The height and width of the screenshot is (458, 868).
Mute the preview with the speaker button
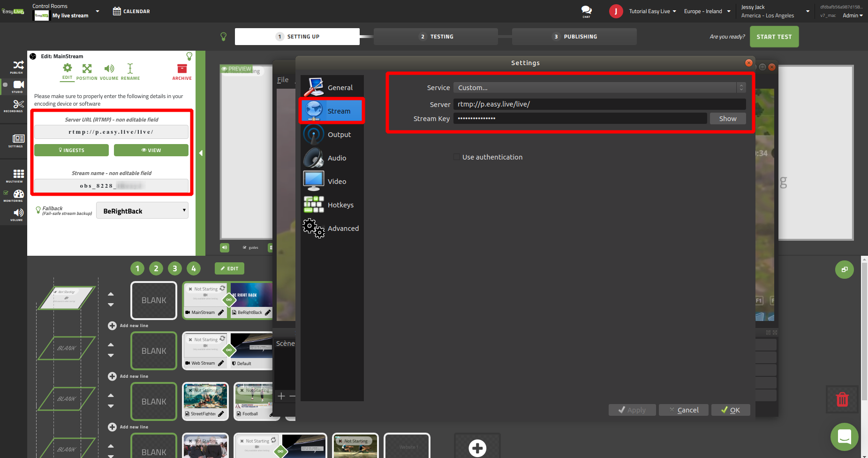225,247
